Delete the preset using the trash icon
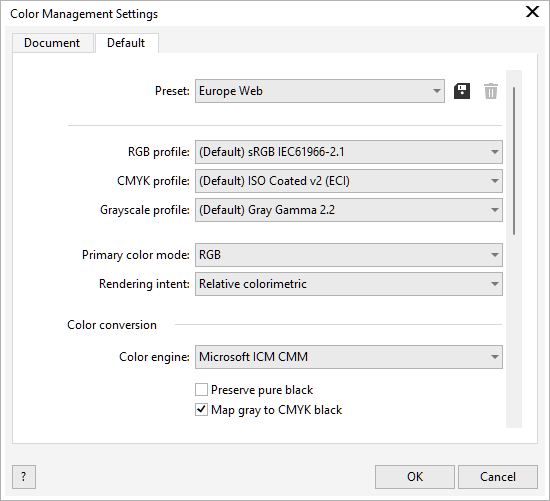This screenshot has width=550, height=501. pyautogui.click(x=491, y=91)
